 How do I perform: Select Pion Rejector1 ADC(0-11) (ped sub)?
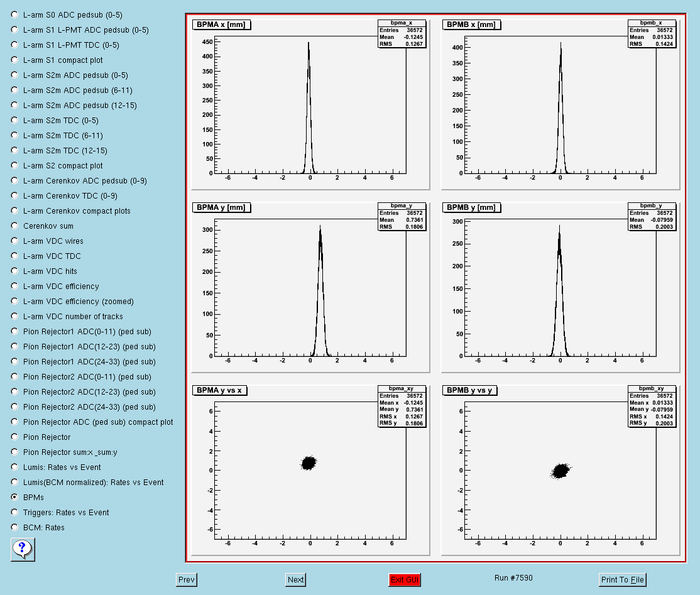tap(14, 332)
